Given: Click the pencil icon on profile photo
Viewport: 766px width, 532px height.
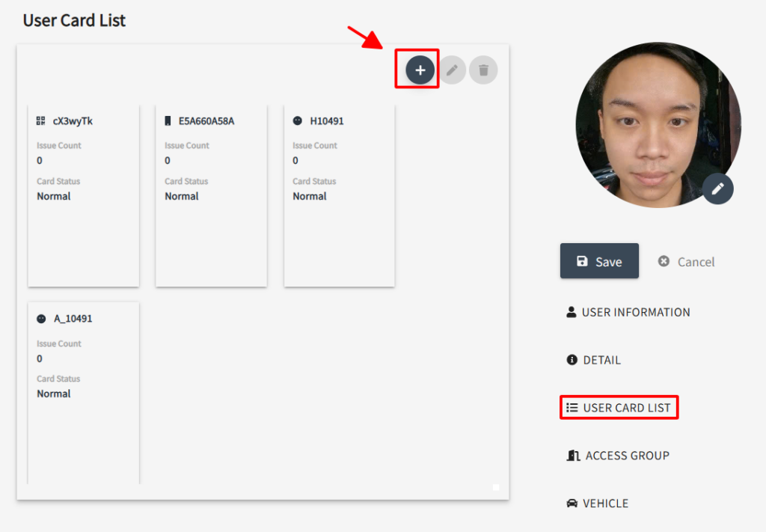Looking at the screenshot, I should coord(717,189).
